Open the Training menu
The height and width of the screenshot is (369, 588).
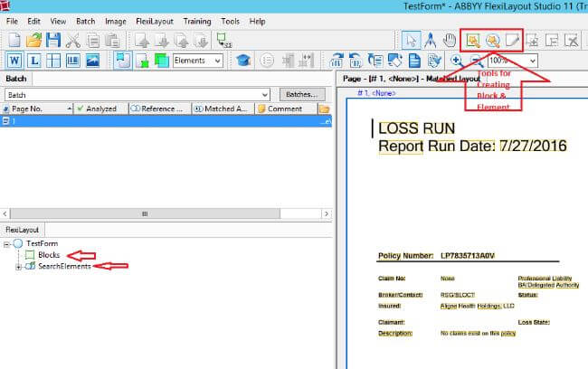pos(197,22)
